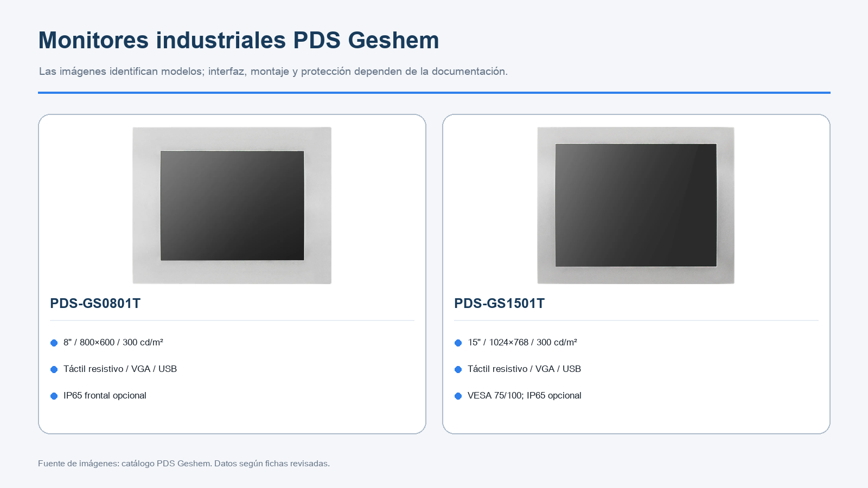Click the blue bullet beside VESA 75/100
The width and height of the screenshot is (868, 488).
click(x=458, y=396)
